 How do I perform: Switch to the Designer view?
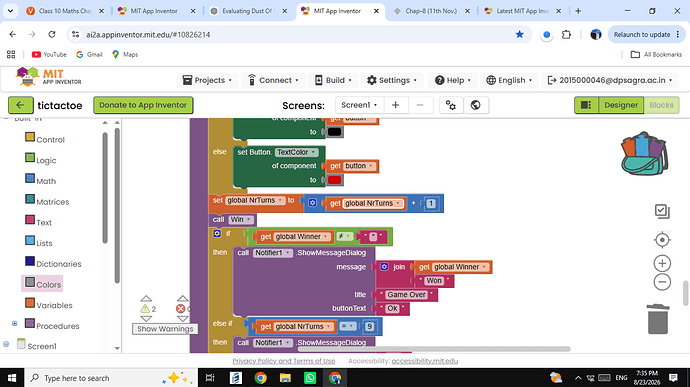620,105
